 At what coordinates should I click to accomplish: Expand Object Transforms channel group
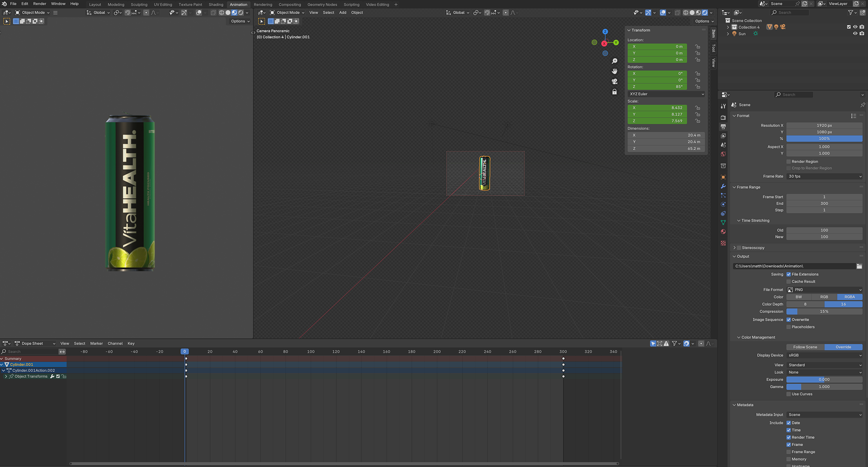pos(6,376)
